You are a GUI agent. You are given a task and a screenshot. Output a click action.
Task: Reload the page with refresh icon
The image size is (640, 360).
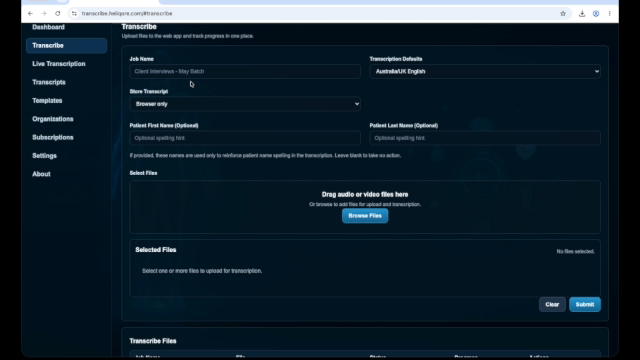click(58, 13)
